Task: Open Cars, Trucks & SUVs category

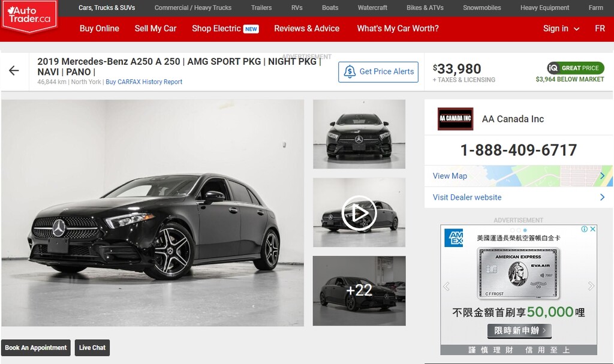Action: (107, 8)
